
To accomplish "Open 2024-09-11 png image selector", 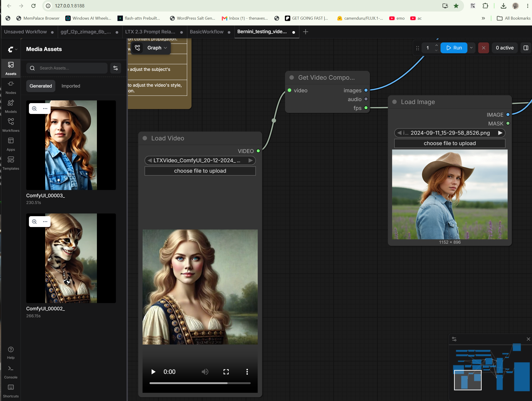I will click(x=450, y=133).
